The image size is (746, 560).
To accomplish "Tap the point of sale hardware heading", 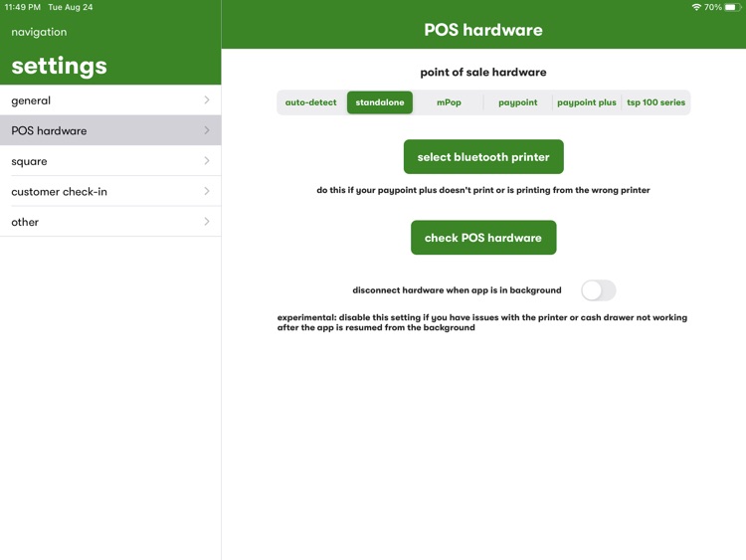I will point(483,73).
